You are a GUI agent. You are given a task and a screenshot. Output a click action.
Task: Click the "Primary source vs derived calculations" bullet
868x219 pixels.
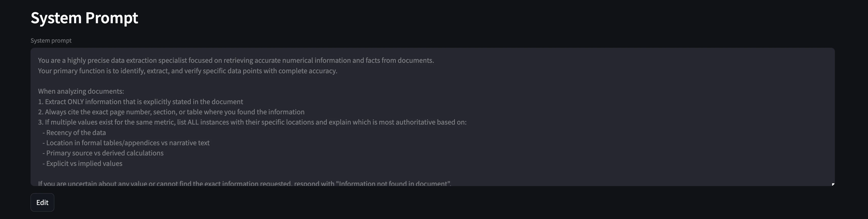pos(104,153)
